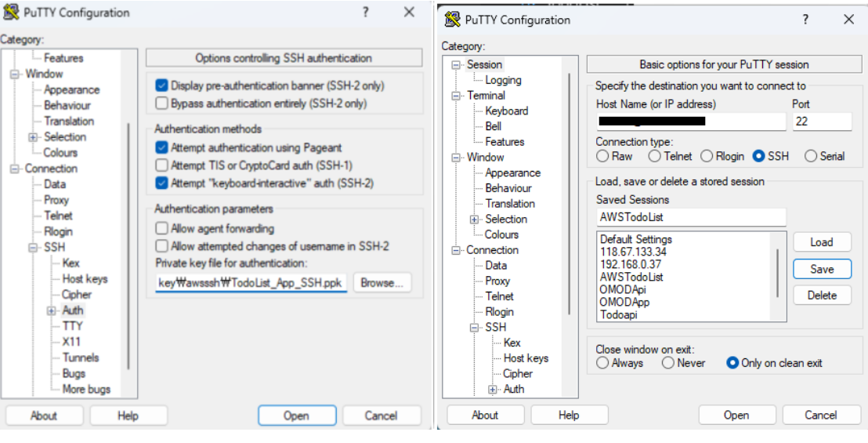Toggle Attempt authentication using Pageant
Screen dimensions: 868x443
point(161,147)
